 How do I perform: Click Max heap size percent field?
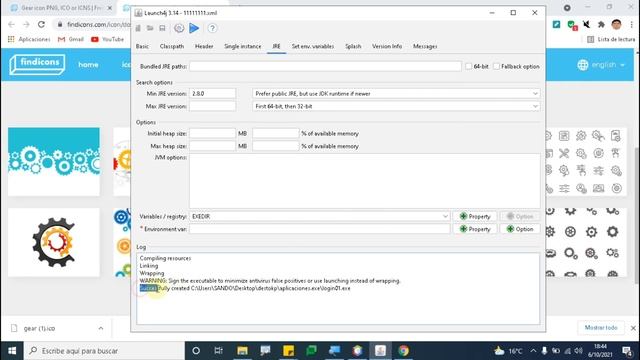coord(276,146)
